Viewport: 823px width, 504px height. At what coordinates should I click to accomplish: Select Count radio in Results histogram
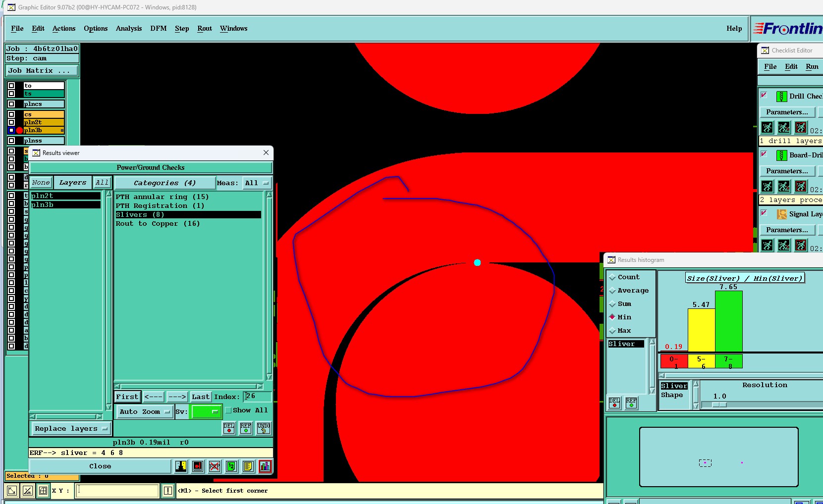coord(612,277)
